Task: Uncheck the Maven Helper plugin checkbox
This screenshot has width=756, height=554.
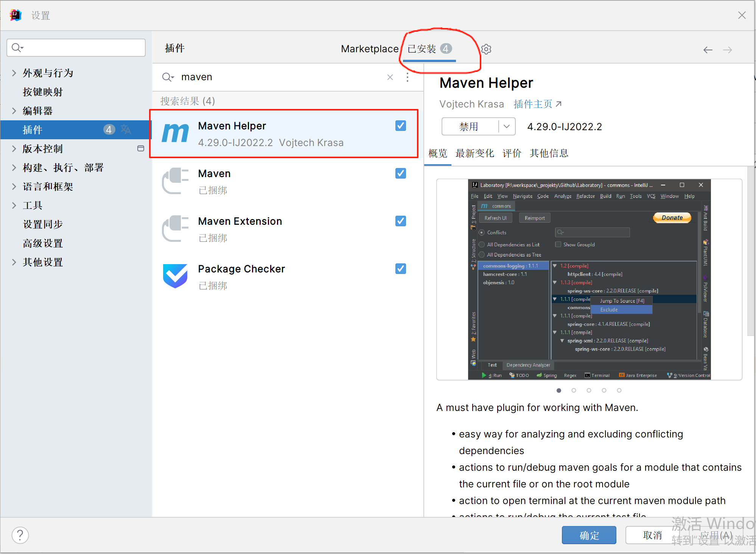Action: point(400,126)
